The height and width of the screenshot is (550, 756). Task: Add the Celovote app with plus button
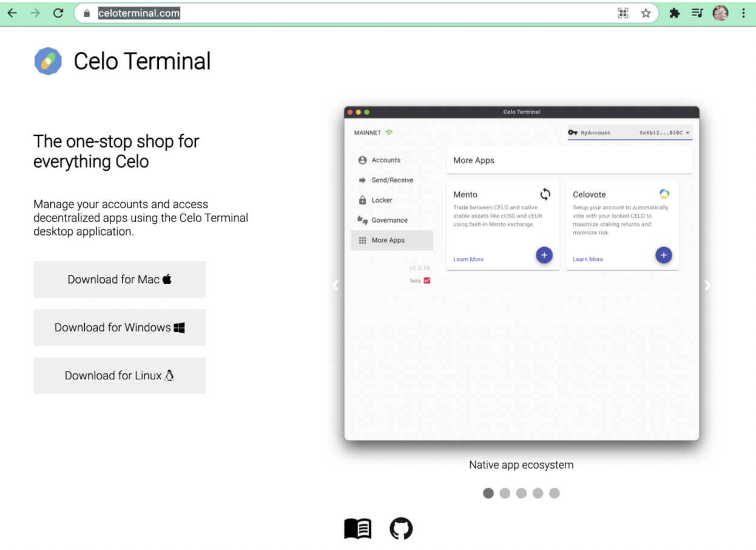[x=664, y=256]
